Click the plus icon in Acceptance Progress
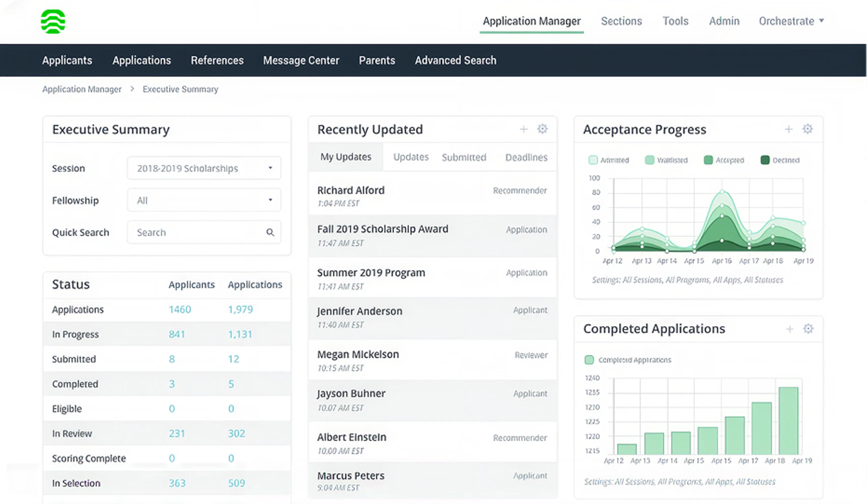The height and width of the screenshot is (504, 867). click(788, 130)
